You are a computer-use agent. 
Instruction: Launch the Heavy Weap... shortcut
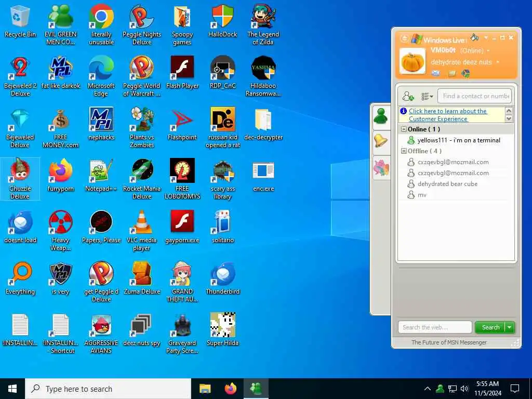60,231
